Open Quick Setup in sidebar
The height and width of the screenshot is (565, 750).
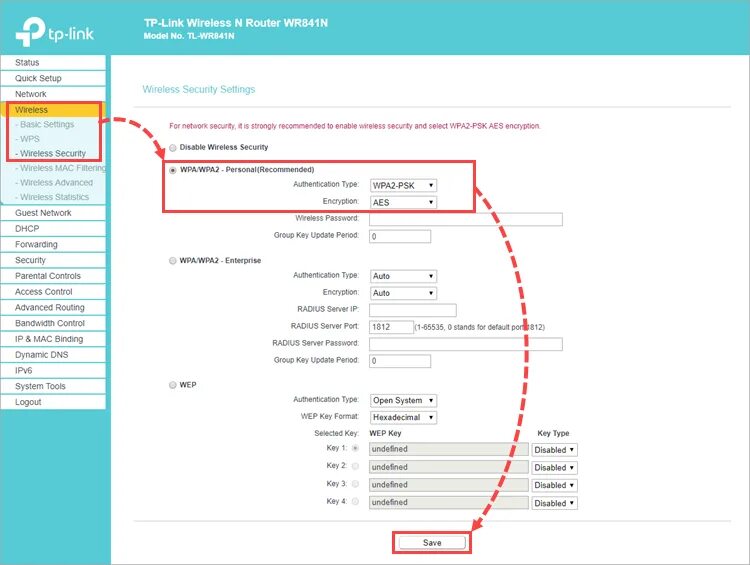point(53,78)
